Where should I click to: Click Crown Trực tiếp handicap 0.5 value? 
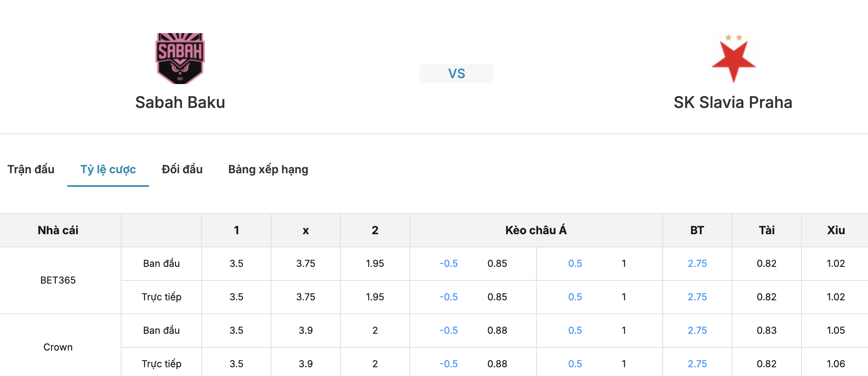click(575, 364)
